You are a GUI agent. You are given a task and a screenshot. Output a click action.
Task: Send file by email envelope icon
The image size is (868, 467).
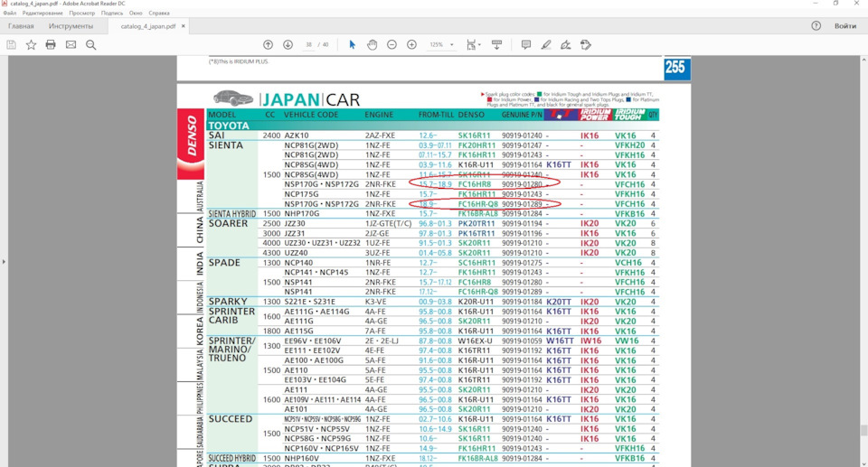point(71,44)
